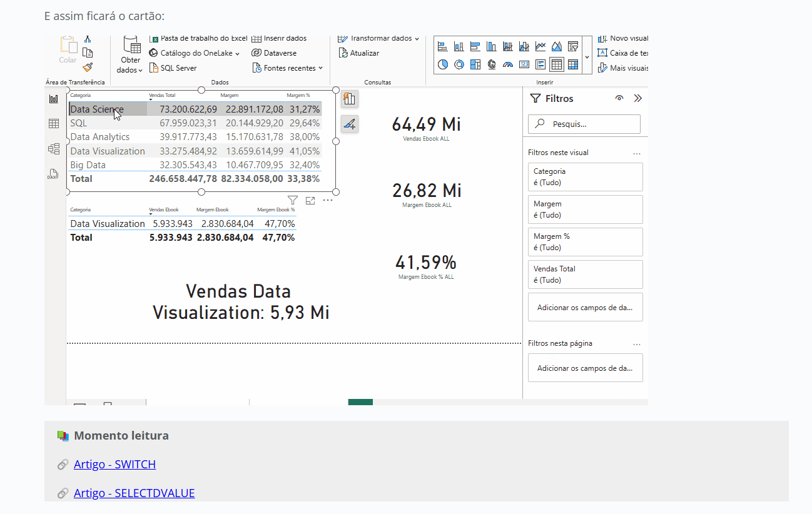Open Table view in left sidebar

[x=54, y=124]
